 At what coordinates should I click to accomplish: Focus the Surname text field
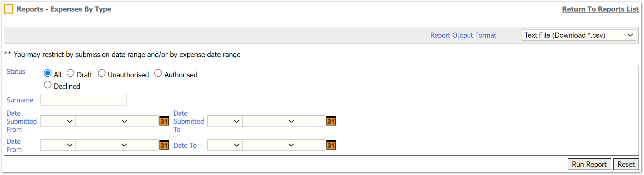(83, 100)
